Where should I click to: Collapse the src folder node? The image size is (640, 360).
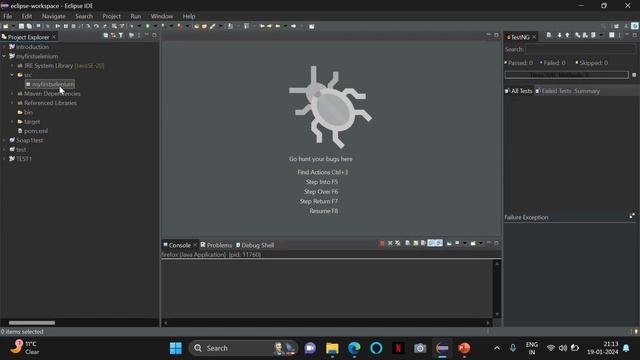click(x=12, y=75)
